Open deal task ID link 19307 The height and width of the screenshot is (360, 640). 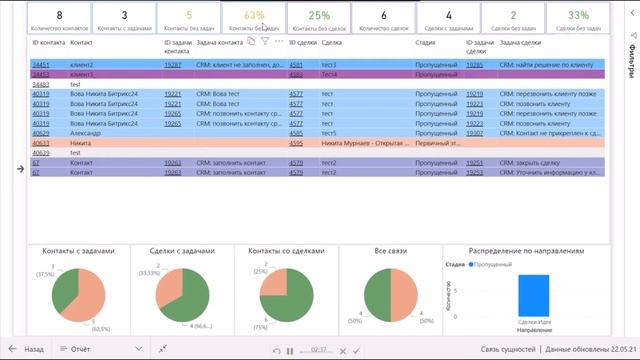pyautogui.click(x=475, y=133)
